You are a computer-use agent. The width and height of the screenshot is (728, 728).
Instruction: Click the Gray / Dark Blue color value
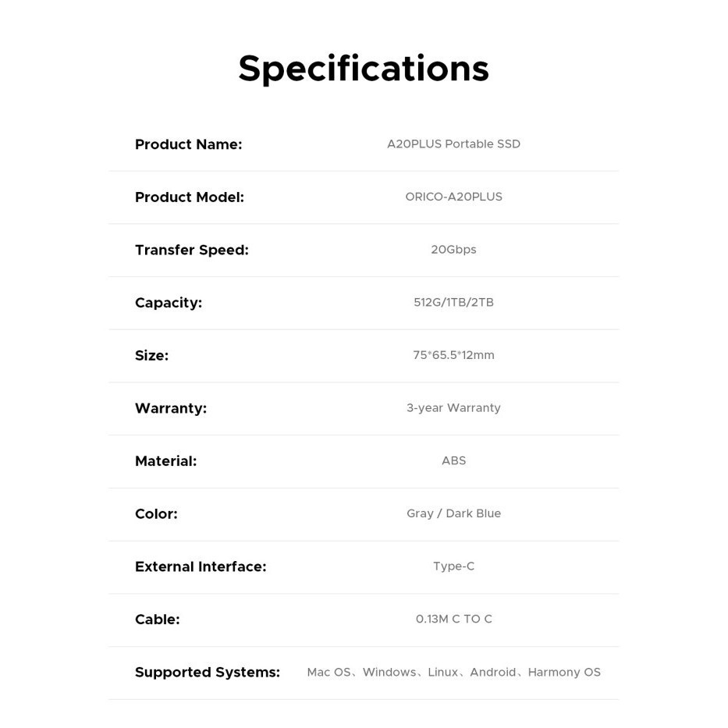[453, 513]
